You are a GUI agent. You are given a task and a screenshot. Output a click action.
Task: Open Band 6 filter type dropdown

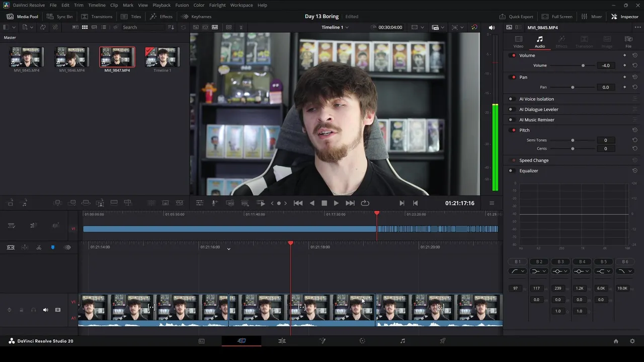click(625, 271)
